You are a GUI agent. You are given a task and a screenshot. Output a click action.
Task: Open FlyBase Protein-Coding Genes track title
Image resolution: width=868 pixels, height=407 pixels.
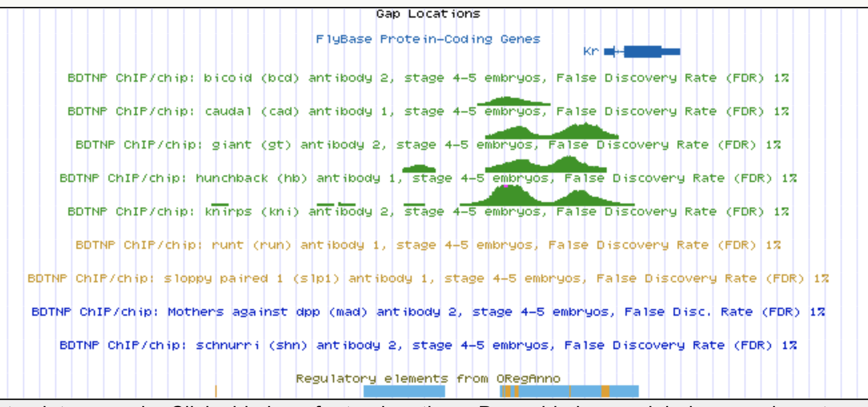(x=428, y=39)
